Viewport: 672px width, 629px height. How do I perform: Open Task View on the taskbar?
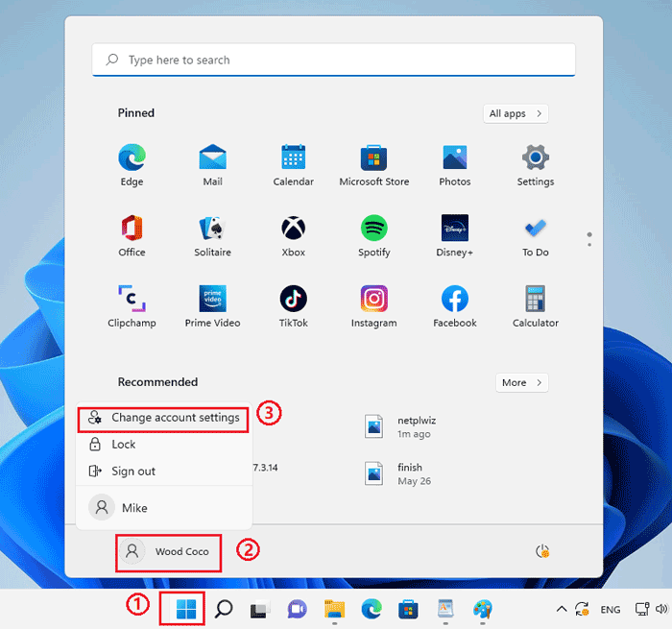pyautogui.click(x=260, y=609)
